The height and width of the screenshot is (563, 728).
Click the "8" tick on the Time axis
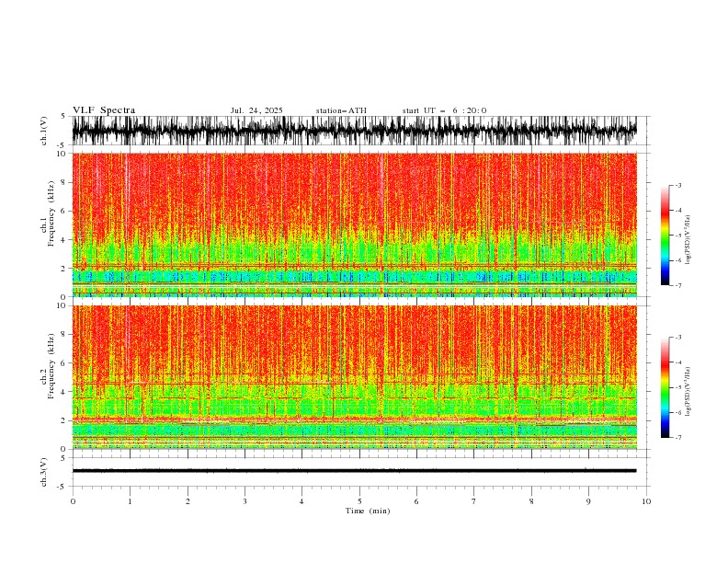pos(531,501)
